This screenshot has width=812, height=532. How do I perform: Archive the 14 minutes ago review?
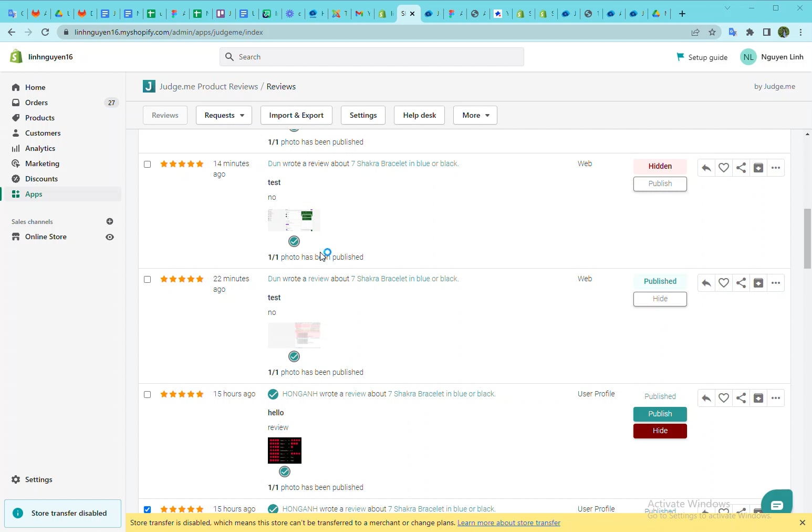[x=758, y=168]
